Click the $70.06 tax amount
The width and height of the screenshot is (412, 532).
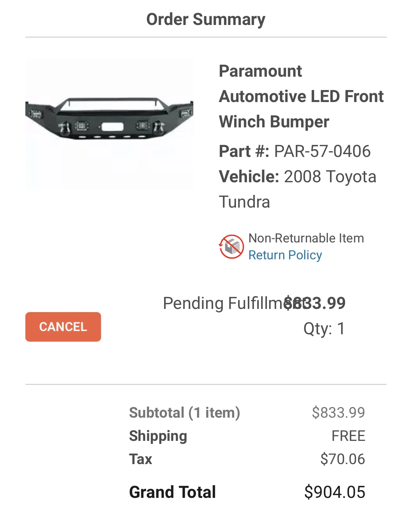point(342,459)
